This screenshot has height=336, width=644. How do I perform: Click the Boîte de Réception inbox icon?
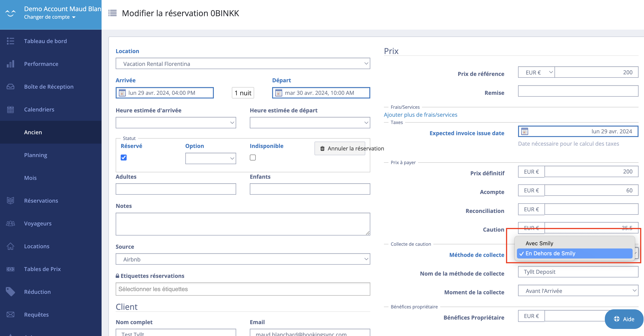[x=10, y=87]
